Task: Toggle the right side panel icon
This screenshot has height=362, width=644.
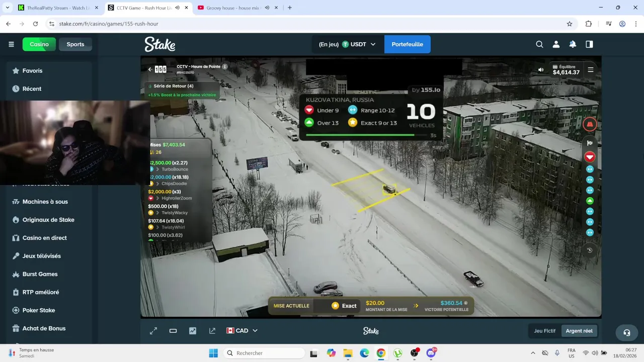Action: point(589,44)
